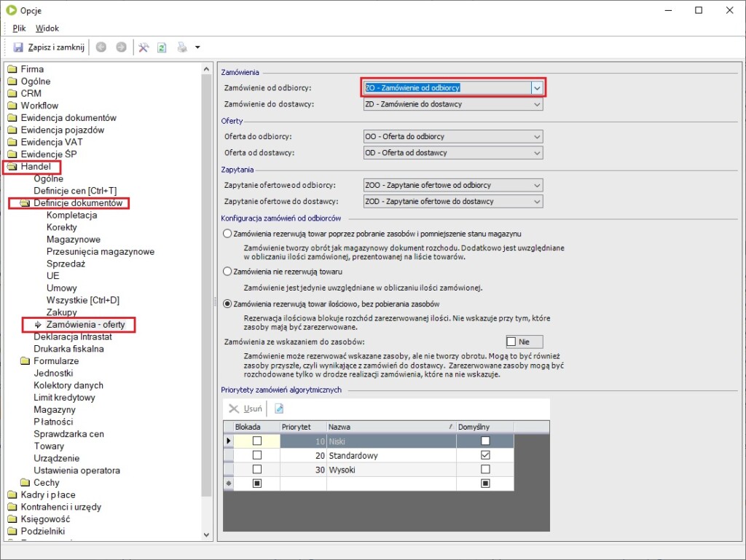Click the printer icon in toolbar
Viewport: 746px width, 560px height.
(x=181, y=47)
